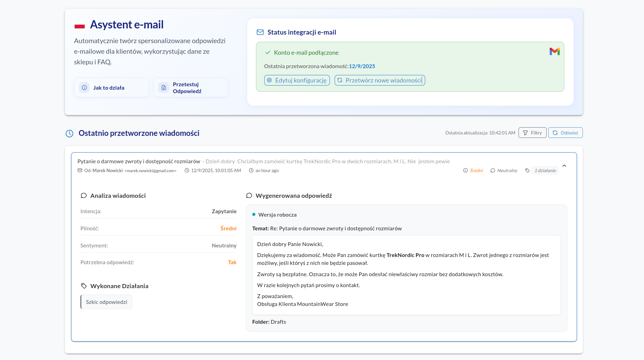The width and height of the screenshot is (644, 360).
Task: Click the blue dot next to 'Wersja robocza'
Action: coord(254,214)
